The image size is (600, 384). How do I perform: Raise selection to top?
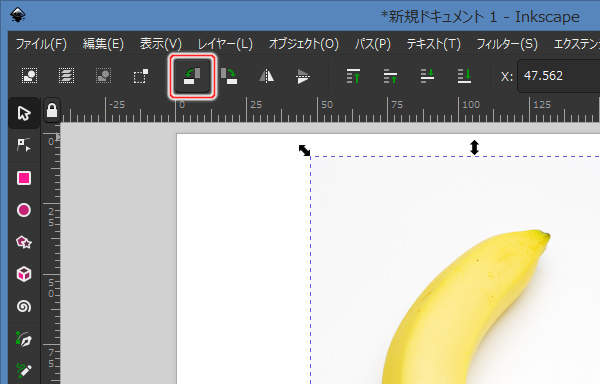tap(353, 76)
